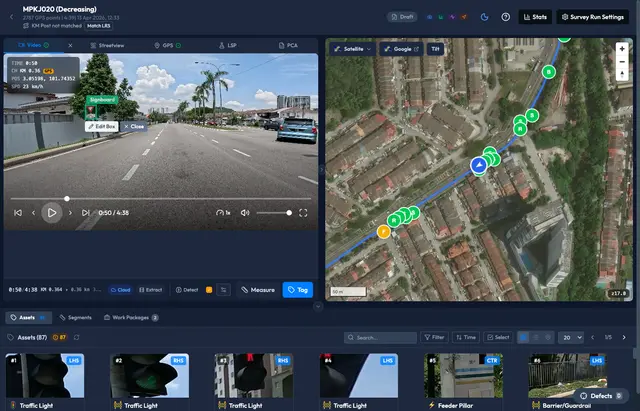Switch to the Video tab
640x411 pixels.
pos(33,45)
